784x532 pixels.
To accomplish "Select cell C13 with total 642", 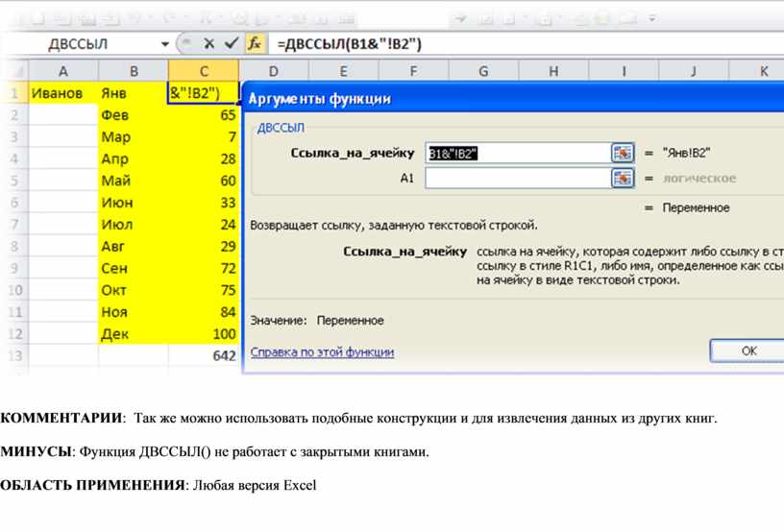I will (204, 355).
